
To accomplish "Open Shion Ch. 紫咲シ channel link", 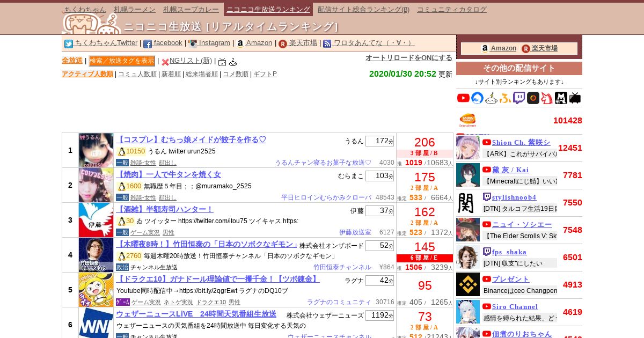I will click(521, 142).
